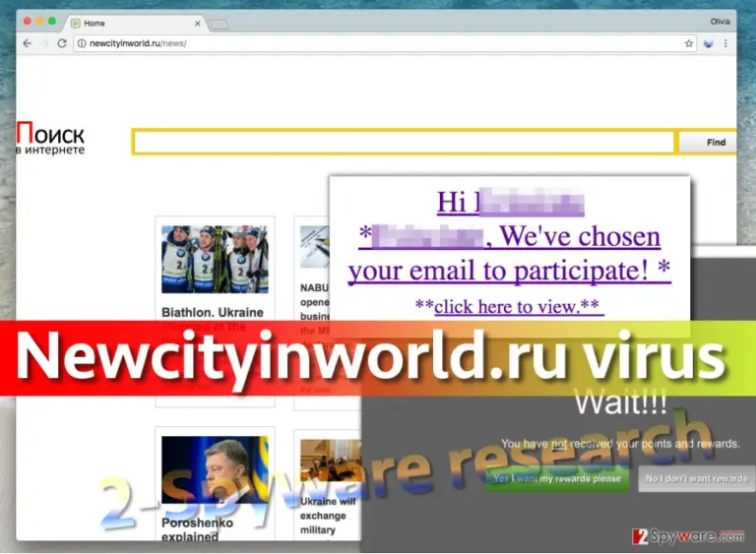Open the military exchange article thumbnail

pos(331,461)
